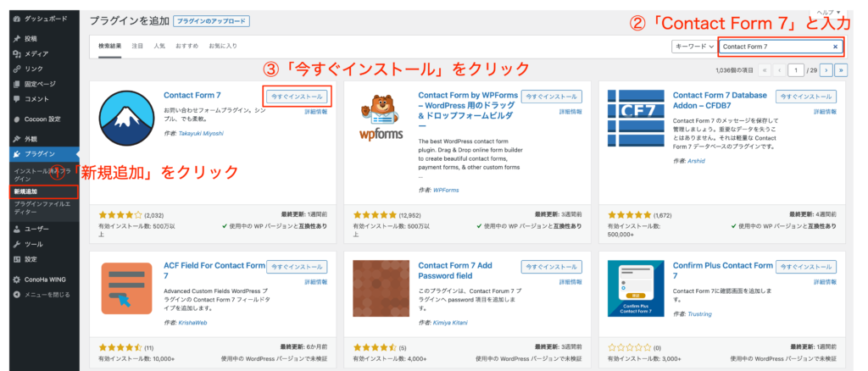
Task: Click the 1,036個の項目 item count
Action: (734, 70)
